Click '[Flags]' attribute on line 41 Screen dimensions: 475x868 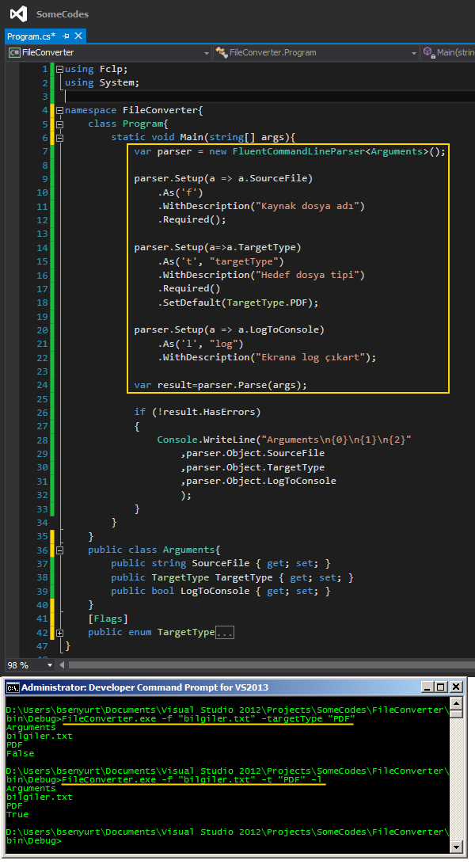click(108, 619)
